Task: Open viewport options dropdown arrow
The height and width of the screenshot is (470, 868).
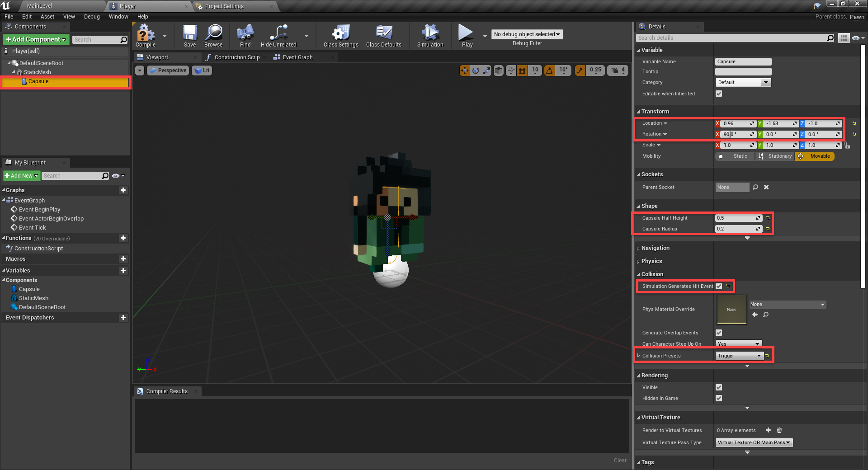Action: click(x=140, y=70)
